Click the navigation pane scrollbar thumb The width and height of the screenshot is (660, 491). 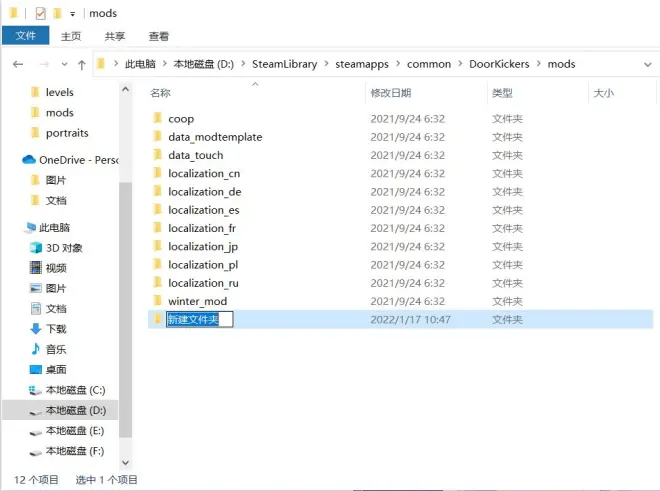(x=125, y=309)
